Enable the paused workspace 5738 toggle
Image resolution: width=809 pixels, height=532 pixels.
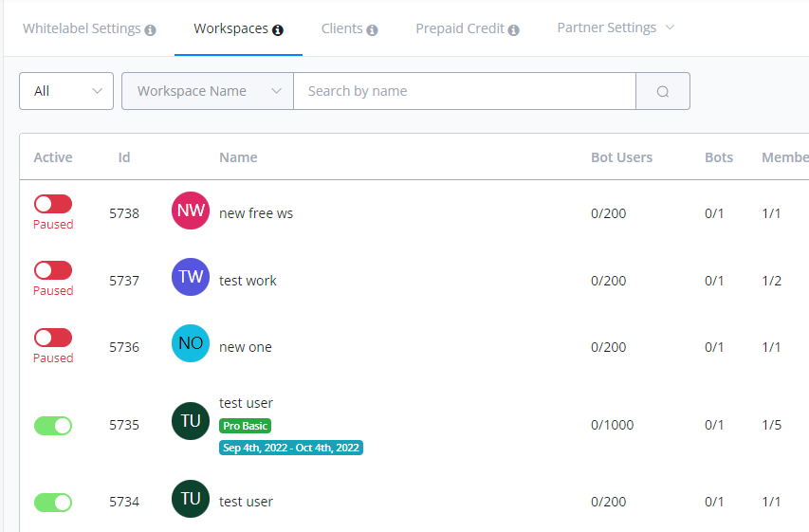pos(53,204)
